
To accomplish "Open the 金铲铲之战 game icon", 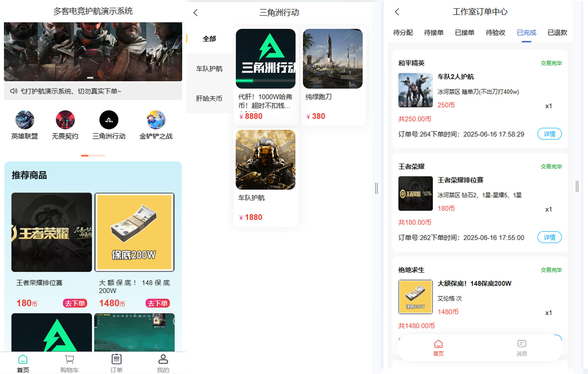I will (156, 120).
